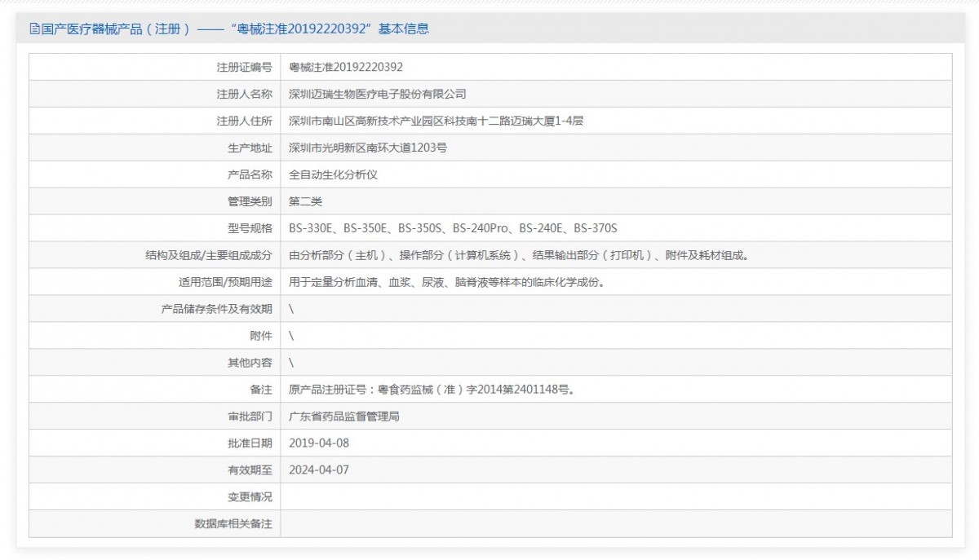Select the remark text 原产品注册证号：粤食药监械（准）字2014第2401148号

pyautogui.click(x=433, y=390)
